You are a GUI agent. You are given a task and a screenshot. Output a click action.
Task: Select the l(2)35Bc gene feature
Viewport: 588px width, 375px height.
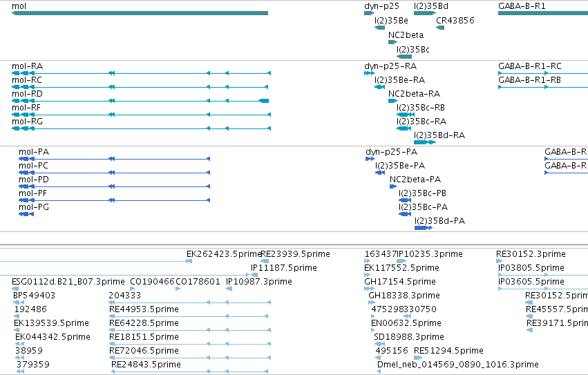tap(404, 57)
